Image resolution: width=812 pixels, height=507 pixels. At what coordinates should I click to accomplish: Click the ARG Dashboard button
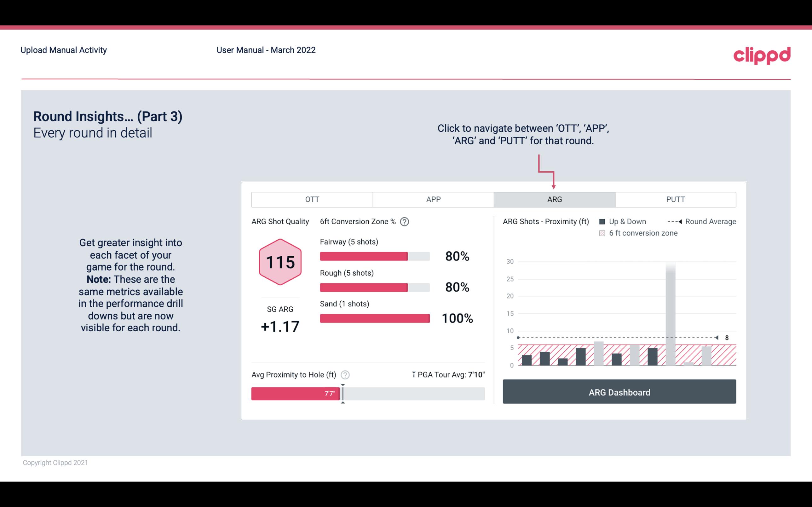[619, 392]
